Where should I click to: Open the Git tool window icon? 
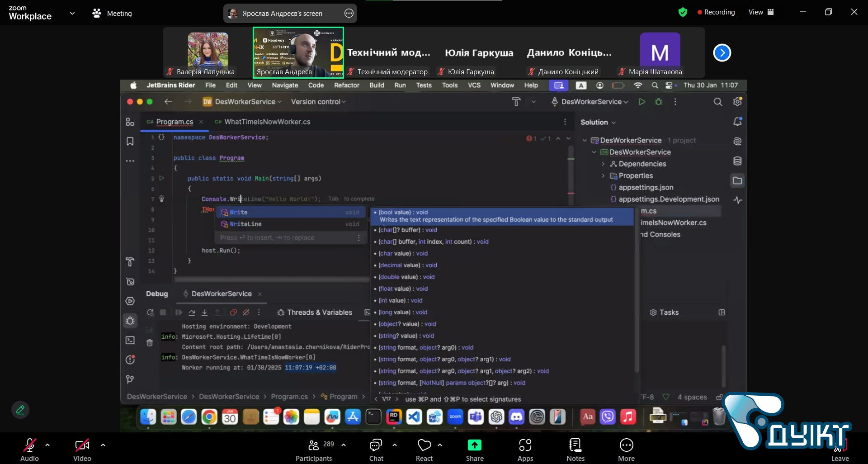click(x=130, y=379)
